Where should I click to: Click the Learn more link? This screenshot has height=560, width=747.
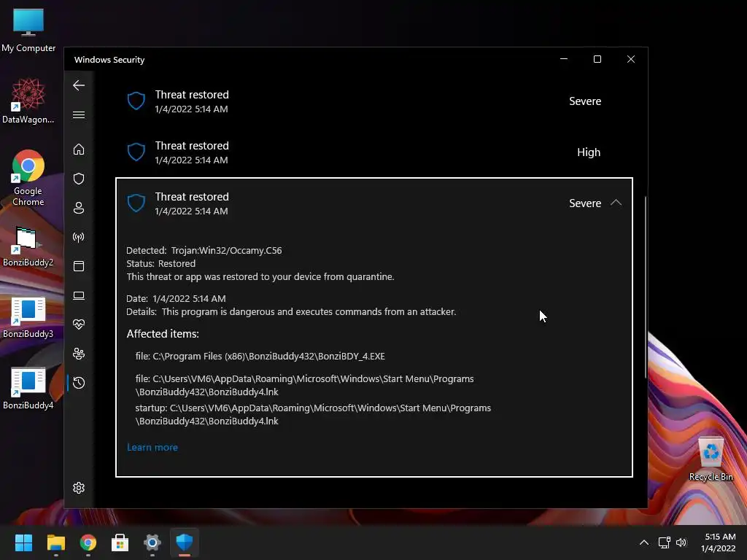point(152,447)
